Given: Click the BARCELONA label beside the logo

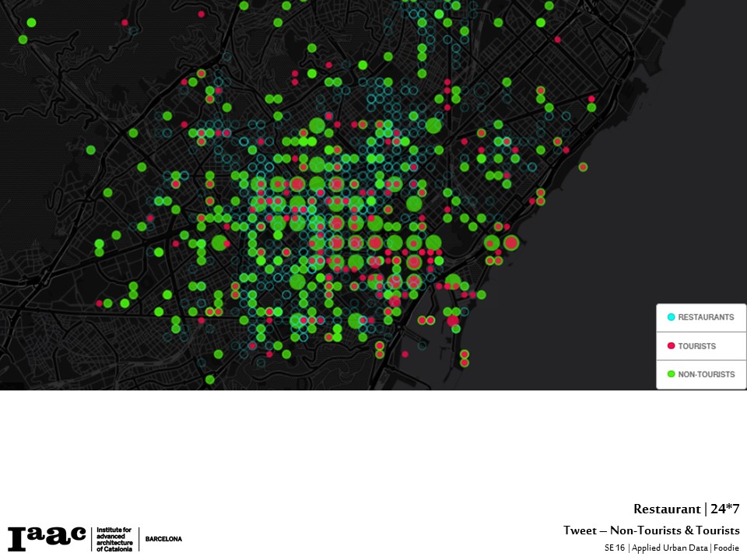Looking at the screenshot, I should point(163,539).
